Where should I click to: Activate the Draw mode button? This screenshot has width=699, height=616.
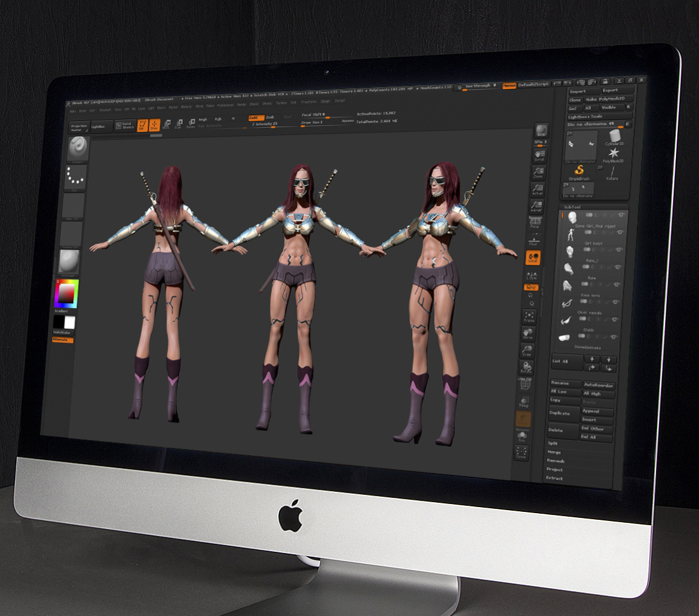(154, 125)
